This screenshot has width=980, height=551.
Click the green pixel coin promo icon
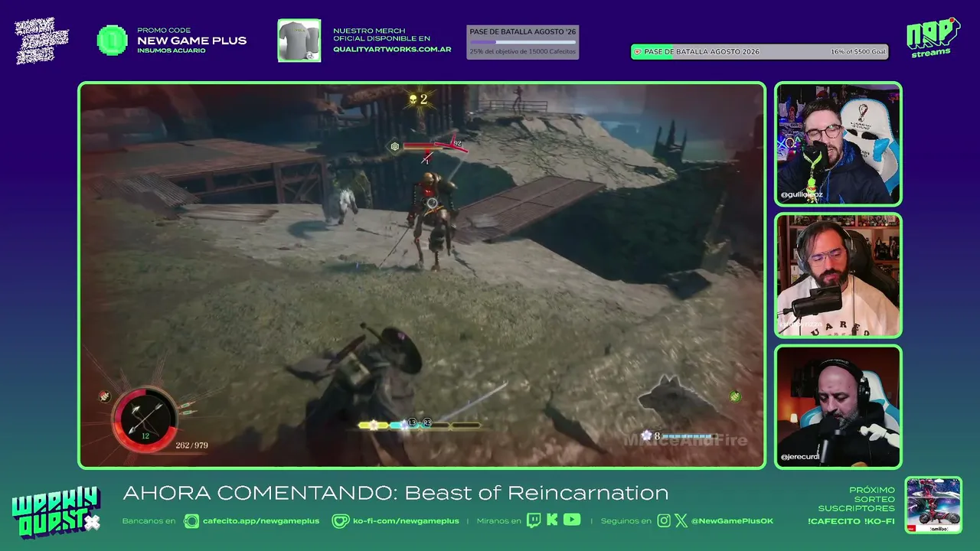click(113, 41)
